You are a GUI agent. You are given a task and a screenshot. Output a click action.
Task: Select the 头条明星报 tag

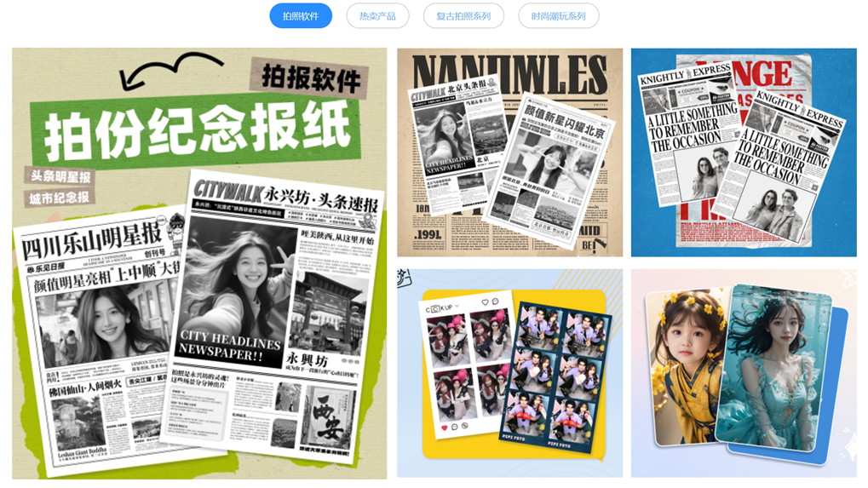coord(60,176)
